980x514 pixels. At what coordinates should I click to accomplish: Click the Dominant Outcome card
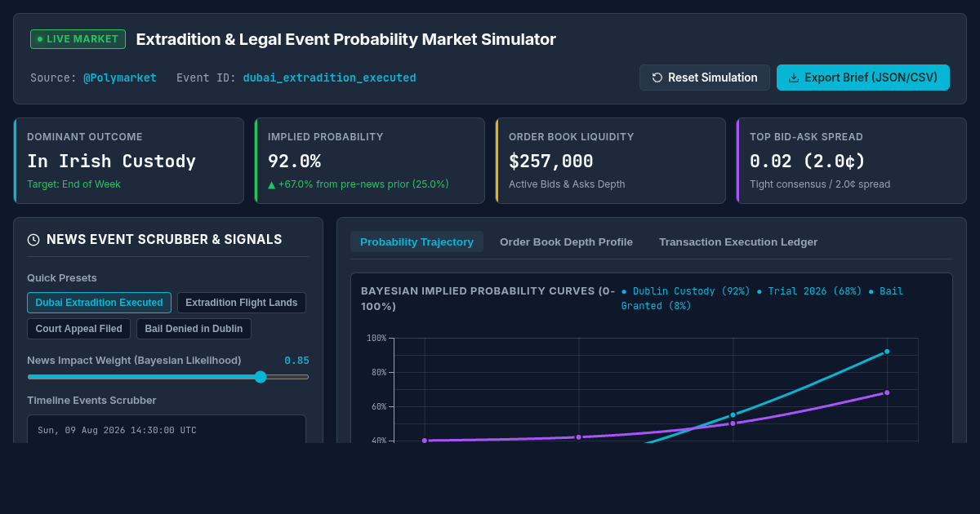(x=128, y=161)
